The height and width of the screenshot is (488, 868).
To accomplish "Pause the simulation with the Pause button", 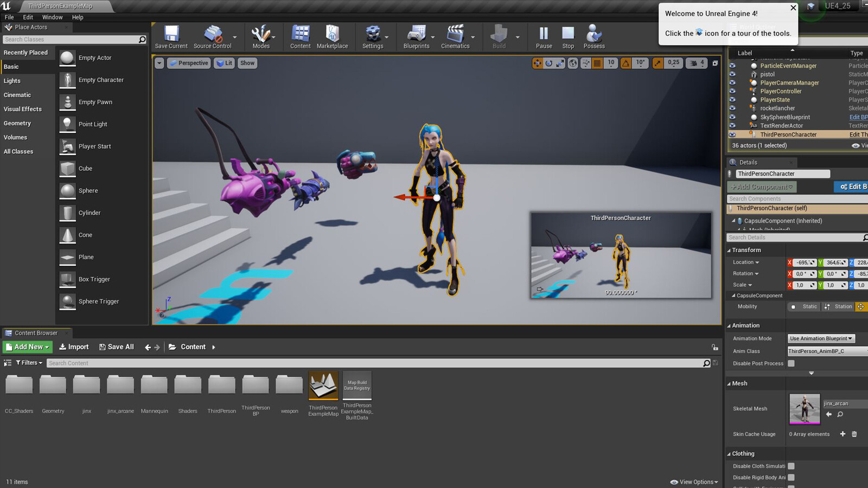I will 544,37.
